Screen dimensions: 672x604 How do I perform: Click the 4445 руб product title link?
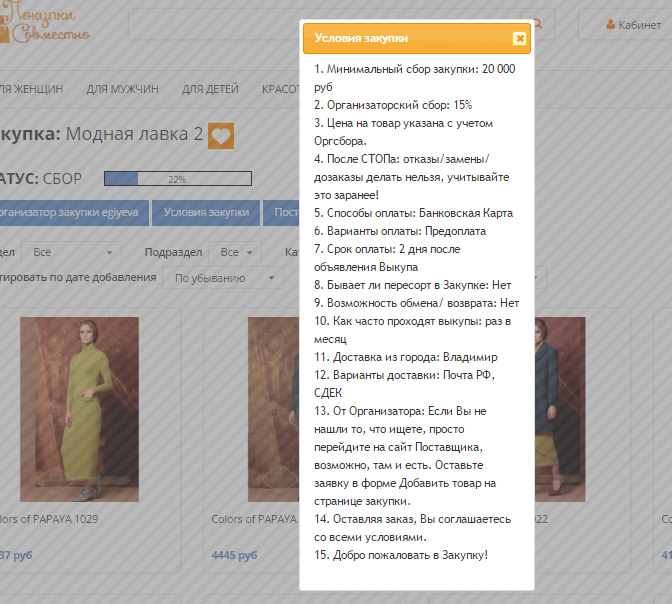click(255, 519)
